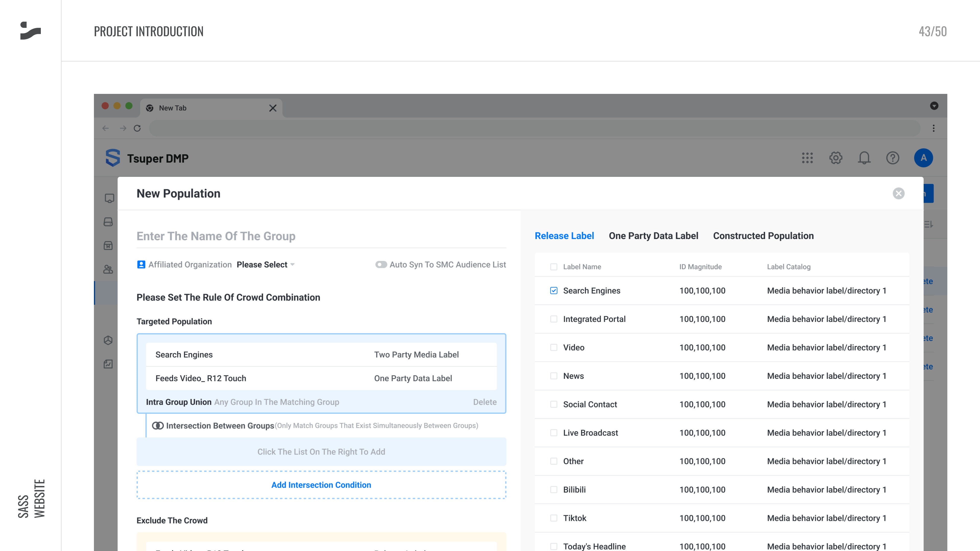Check the Integrated Portal checkbox
This screenshot has height=551, width=980.
pos(554,319)
